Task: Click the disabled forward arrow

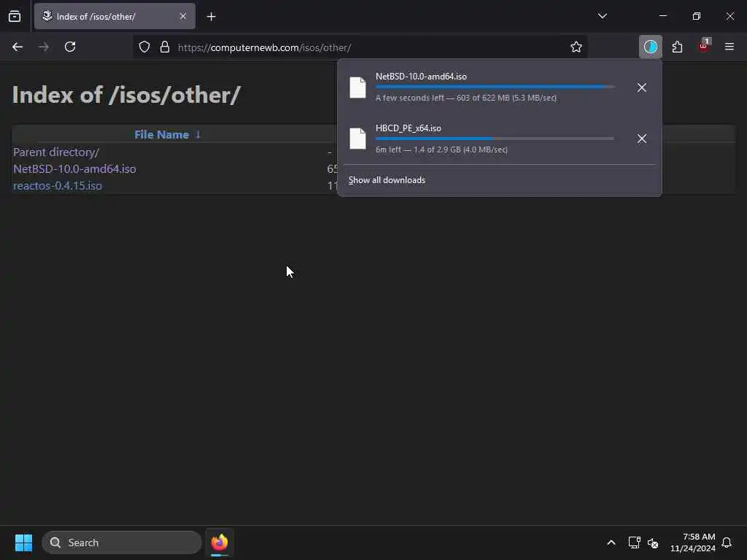Action: tap(43, 47)
